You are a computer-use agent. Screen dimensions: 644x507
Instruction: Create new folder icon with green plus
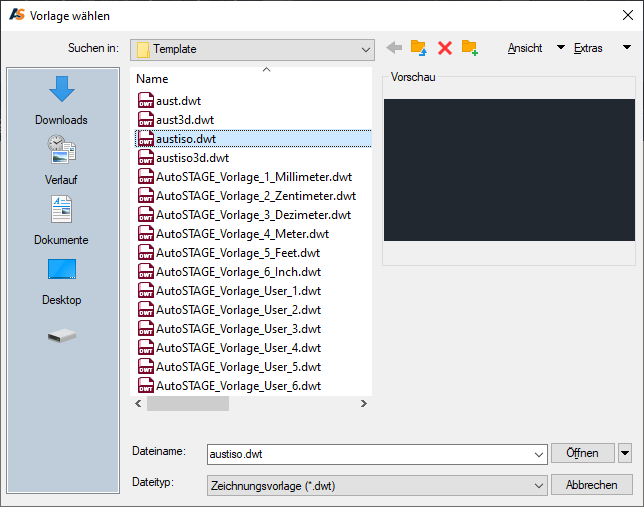tap(469, 48)
